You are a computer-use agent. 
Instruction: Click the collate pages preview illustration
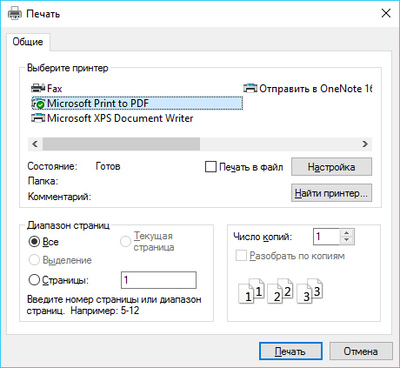[281, 291]
